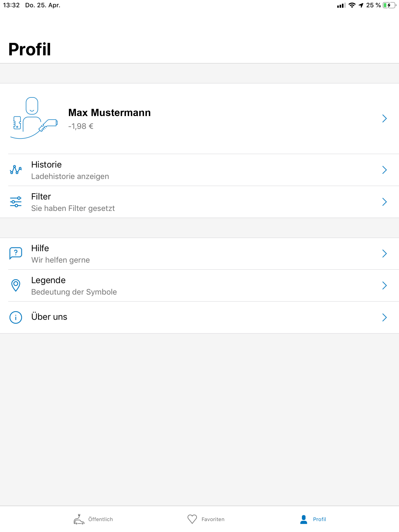
Task: Switch to the Öffentlich tab
Action: coord(93,519)
